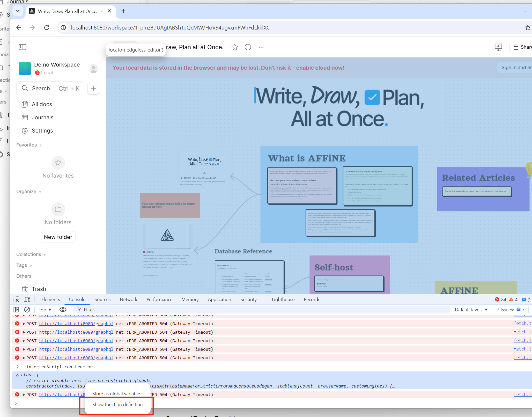Switch to Memory tab

click(x=190, y=299)
